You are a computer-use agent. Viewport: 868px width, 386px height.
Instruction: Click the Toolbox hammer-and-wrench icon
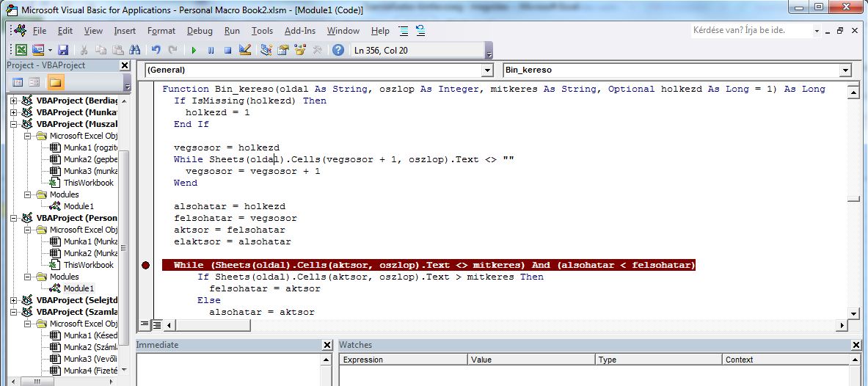point(317,50)
